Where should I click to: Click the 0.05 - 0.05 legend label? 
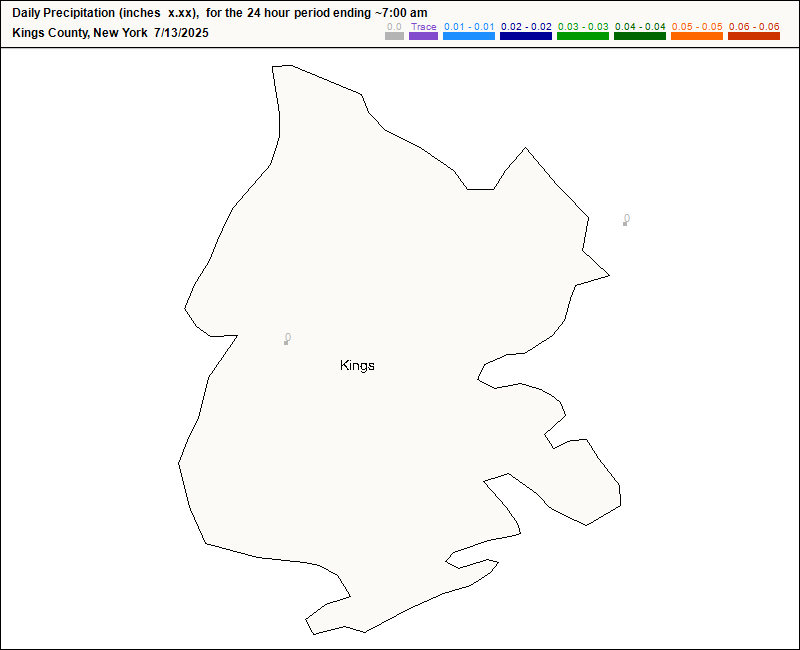click(x=697, y=27)
